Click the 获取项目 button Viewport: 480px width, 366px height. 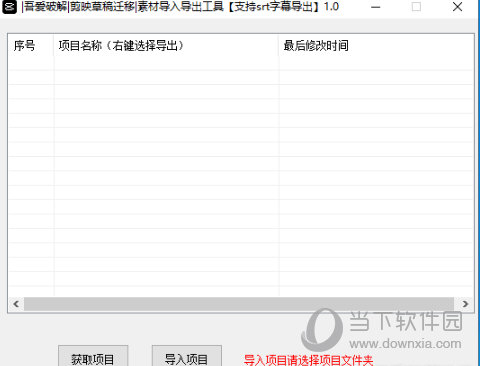tap(93, 357)
